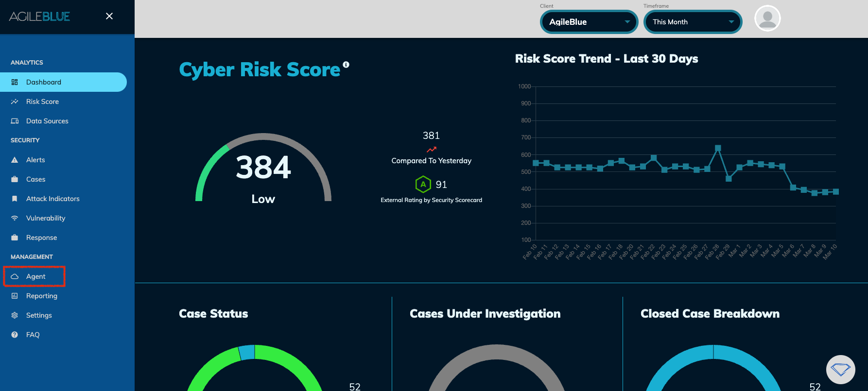
Task: Go to Data Sources in sidebar
Action: point(47,121)
